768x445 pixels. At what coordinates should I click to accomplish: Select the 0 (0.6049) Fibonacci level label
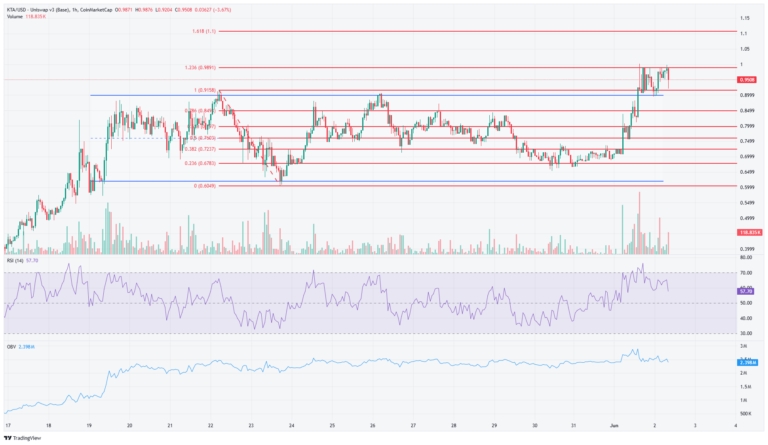(x=202, y=186)
